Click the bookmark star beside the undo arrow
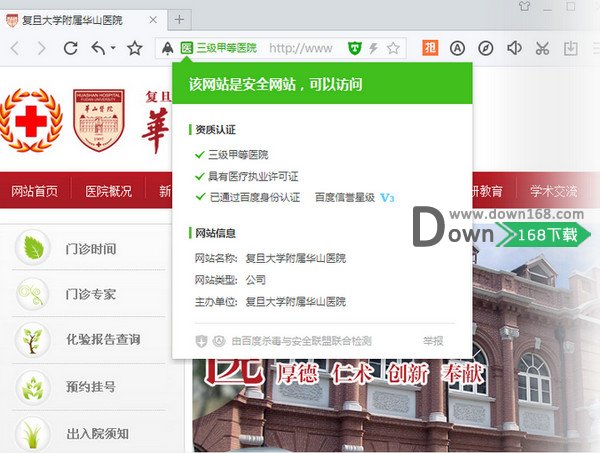 point(135,48)
